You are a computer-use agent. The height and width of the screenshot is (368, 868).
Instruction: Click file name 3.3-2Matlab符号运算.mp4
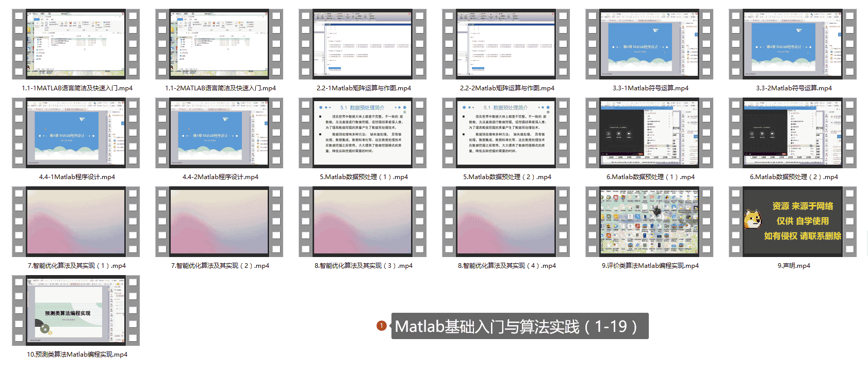point(794,88)
